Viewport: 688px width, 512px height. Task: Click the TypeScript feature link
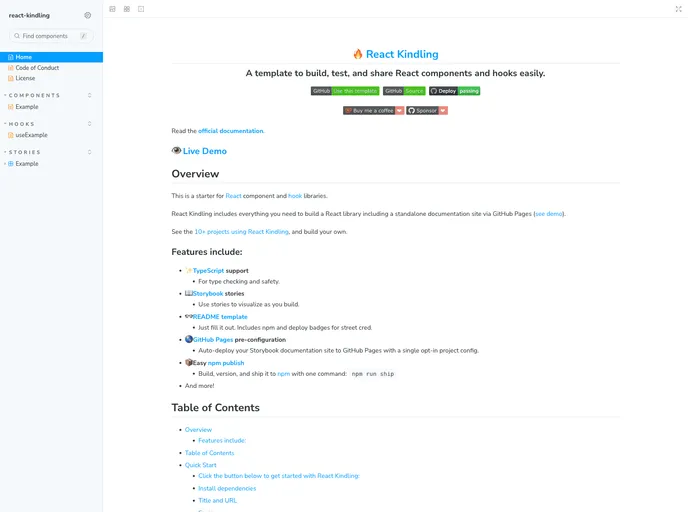208,271
